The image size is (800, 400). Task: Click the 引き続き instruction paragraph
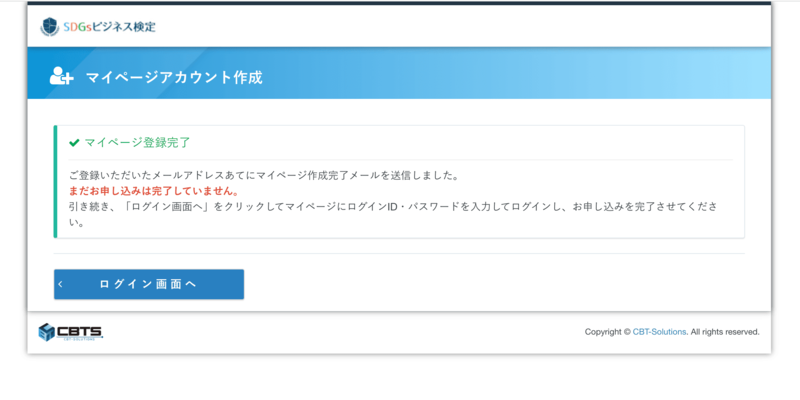394,214
